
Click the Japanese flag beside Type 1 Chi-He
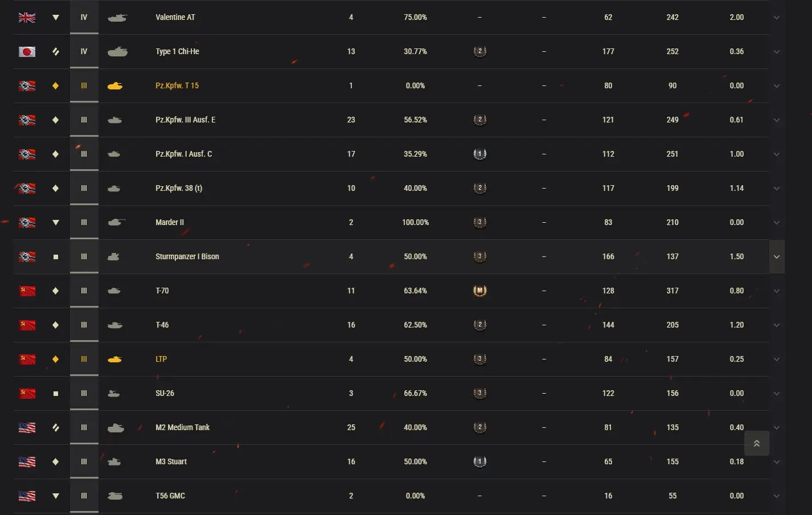(27, 52)
